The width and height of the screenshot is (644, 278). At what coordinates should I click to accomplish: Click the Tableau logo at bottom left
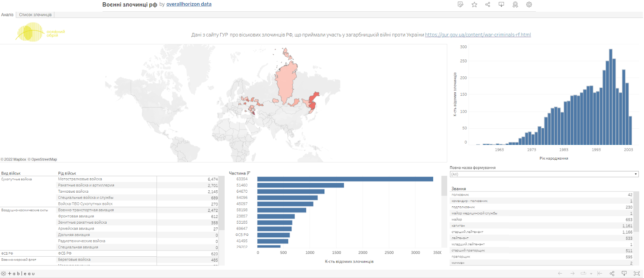click(18, 274)
